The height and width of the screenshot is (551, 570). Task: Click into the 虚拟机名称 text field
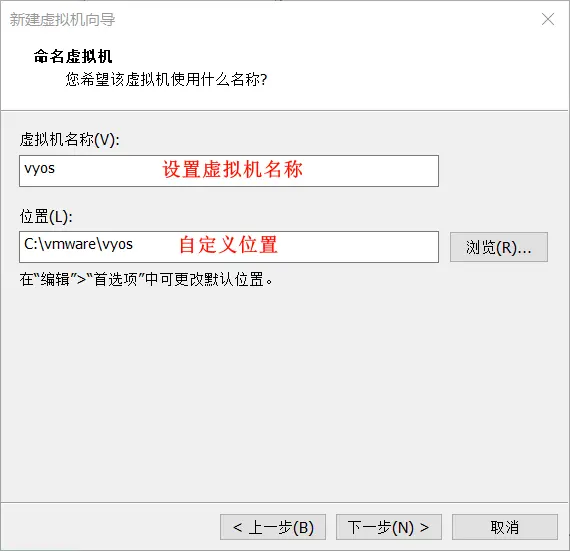[x=229, y=171]
